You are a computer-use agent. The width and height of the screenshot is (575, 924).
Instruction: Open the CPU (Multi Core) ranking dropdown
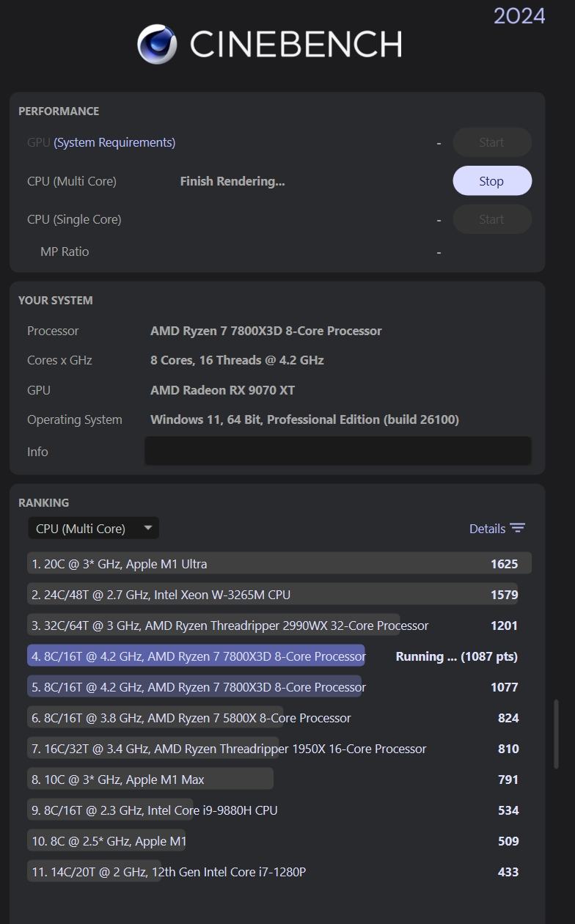pyautogui.click(x=93, y=529)
